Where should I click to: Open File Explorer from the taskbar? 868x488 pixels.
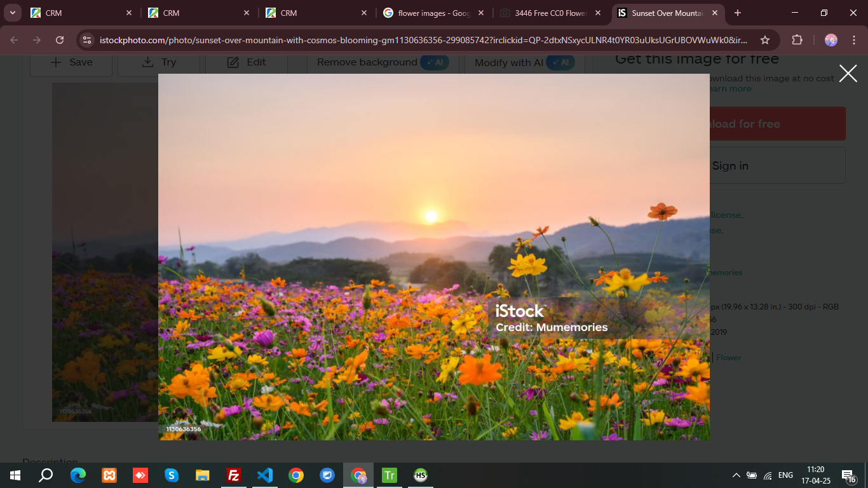[203, 475]
